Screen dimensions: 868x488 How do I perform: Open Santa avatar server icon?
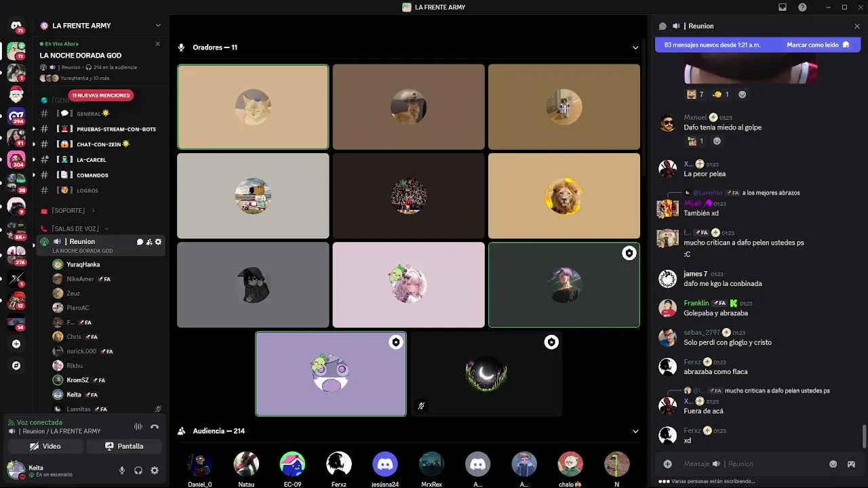(16, 94)
